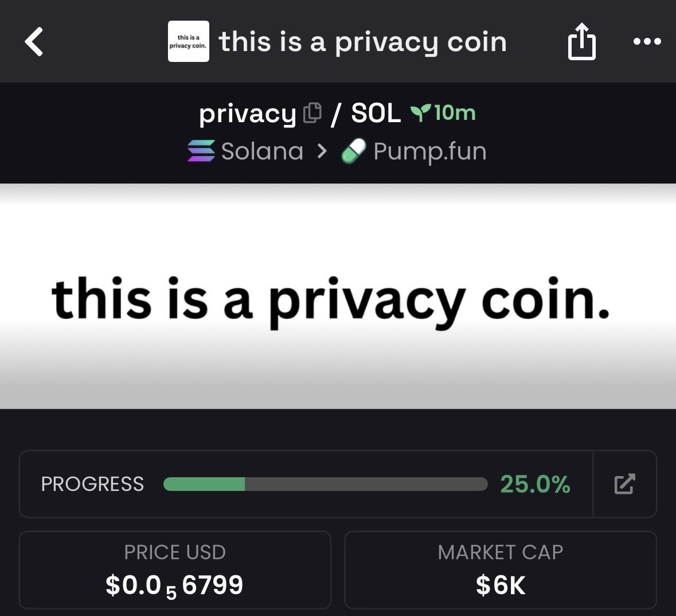The height and width of the screenshot is (616, 676).
Task: Go back using the left arrow
Action: [34, 42]
